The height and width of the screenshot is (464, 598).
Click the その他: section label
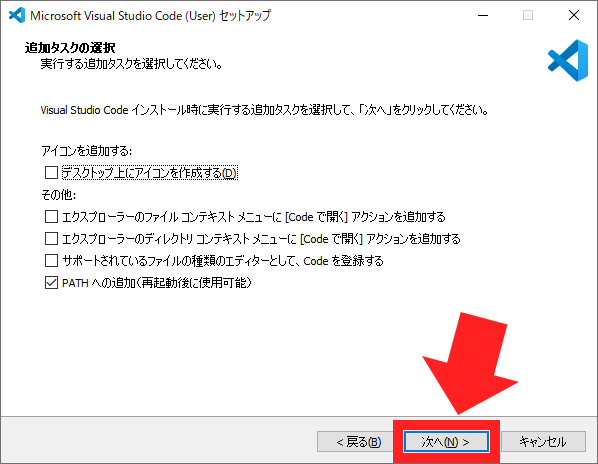pyautogui.click(x=59, y=195)
